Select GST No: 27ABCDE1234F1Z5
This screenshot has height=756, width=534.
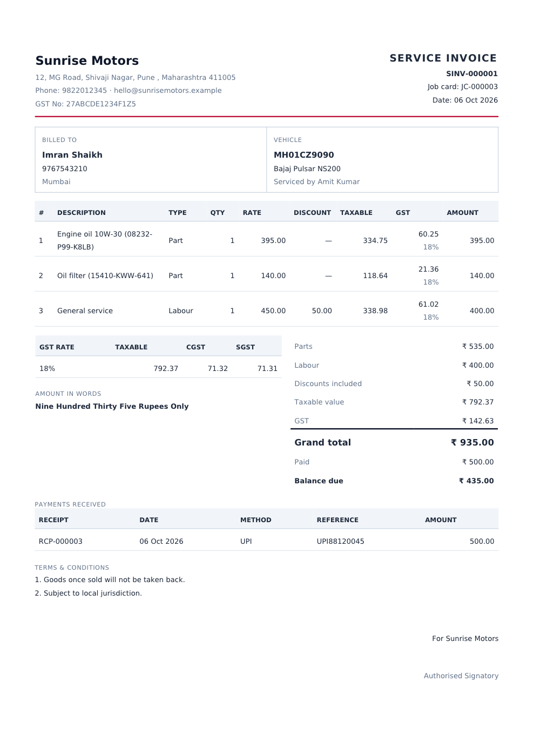(x=86, y=104)
